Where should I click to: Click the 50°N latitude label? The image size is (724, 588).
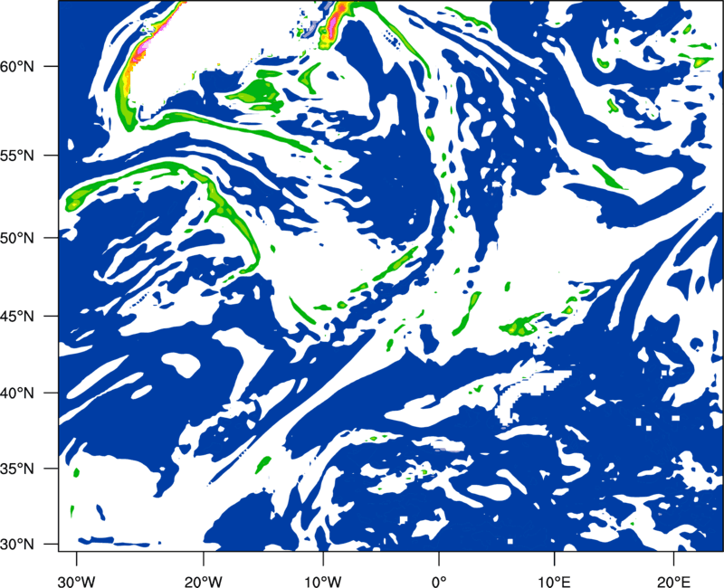point(17,238)
